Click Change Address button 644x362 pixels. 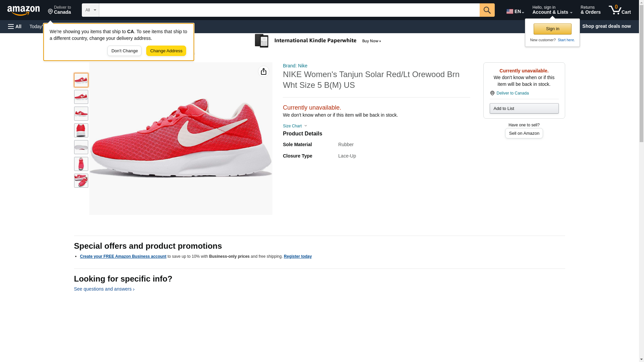166,51
